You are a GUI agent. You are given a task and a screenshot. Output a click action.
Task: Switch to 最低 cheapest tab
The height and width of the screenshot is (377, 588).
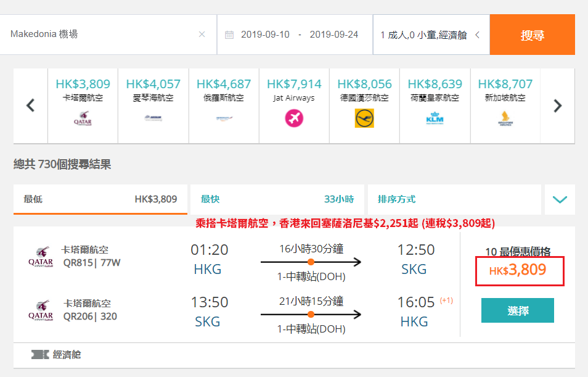coord(100,199)
